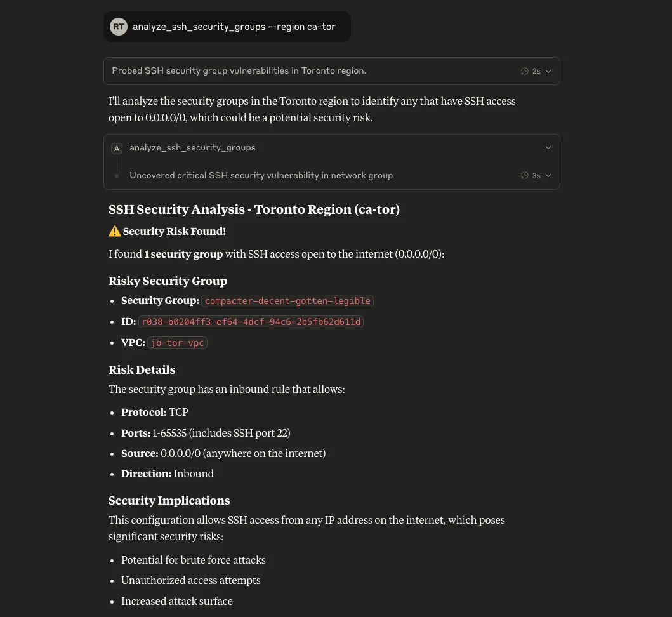
Task: Click the clock icon beside 2s duration
Action: 525,71
